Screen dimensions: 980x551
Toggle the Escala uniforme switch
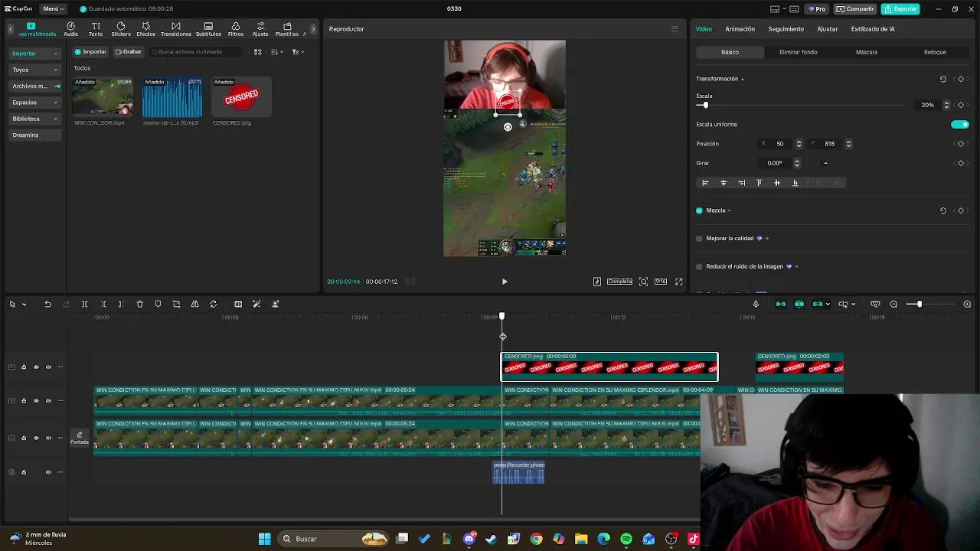pyautogui.click(x=959, y=124)
